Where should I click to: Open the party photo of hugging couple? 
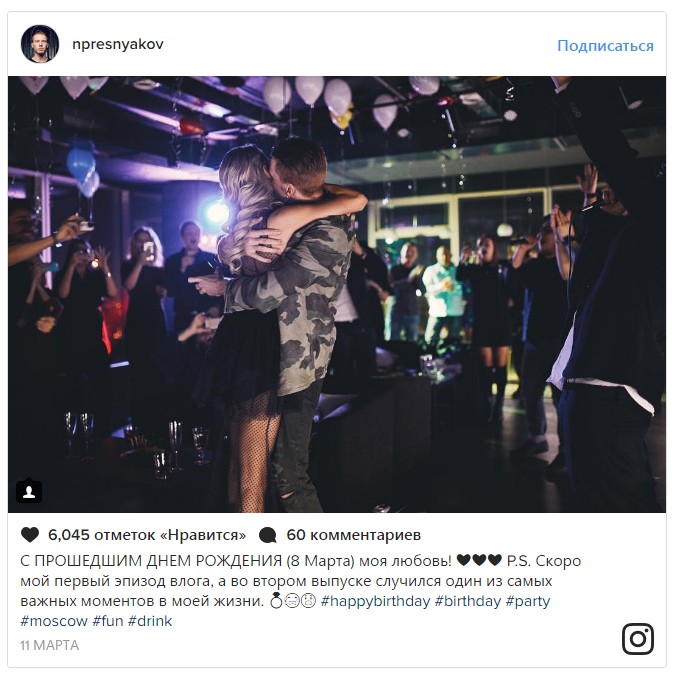337,295
